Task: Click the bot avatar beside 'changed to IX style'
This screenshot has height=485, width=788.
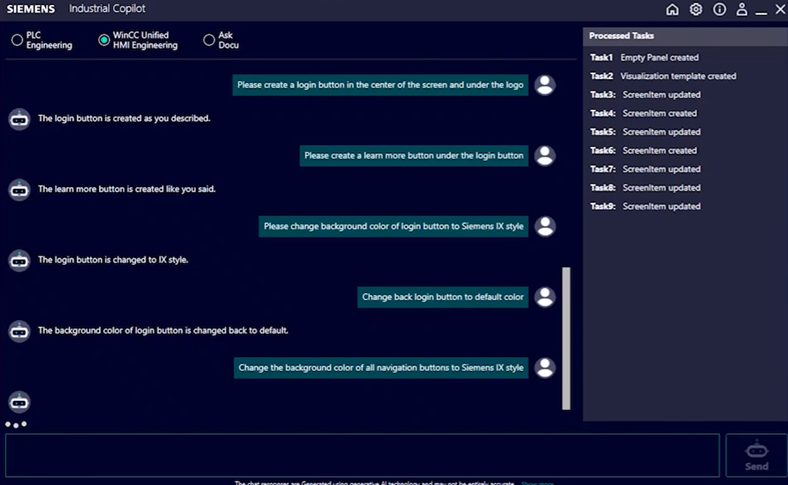Action: (19, 260)
